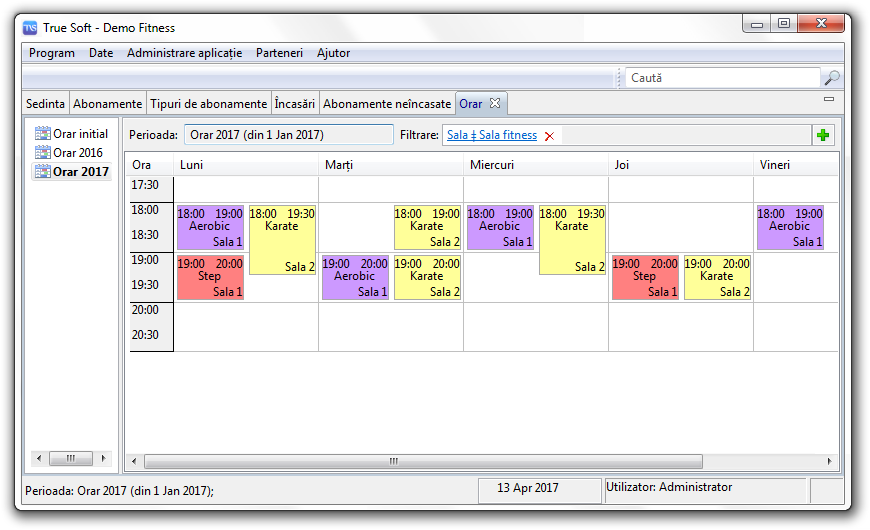870x530 pixels.
Task: Select the Orar initial calendar icon
Action: pos(42,134)
